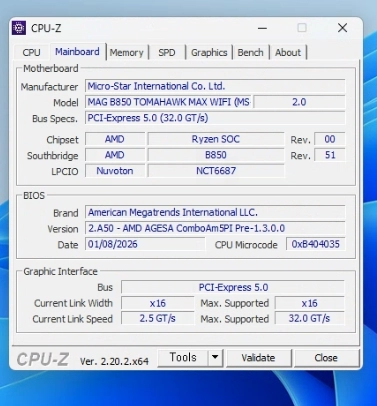Image resolution: width=377 pixels, height=406 pixels.
Task: Minimize the CPU-Z window
Action: click(262, 28)
